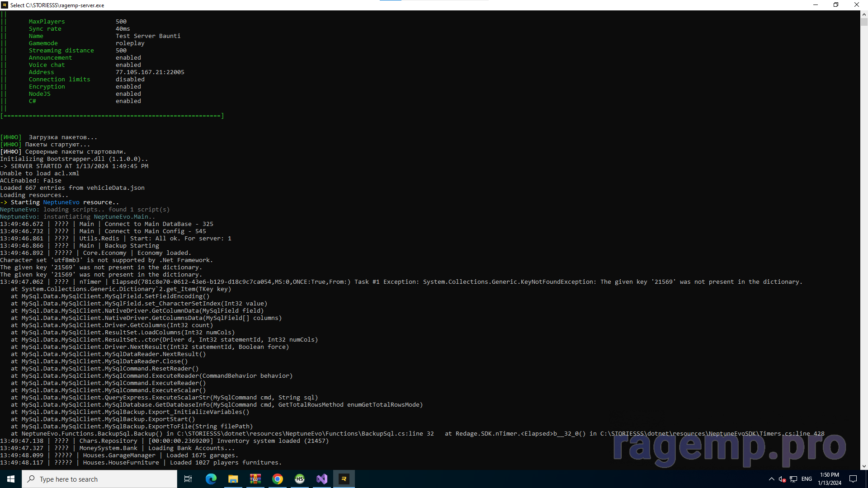Click the 'Utils.Redis' log line
The image size is (868, 488).
(x=116, y=238)
